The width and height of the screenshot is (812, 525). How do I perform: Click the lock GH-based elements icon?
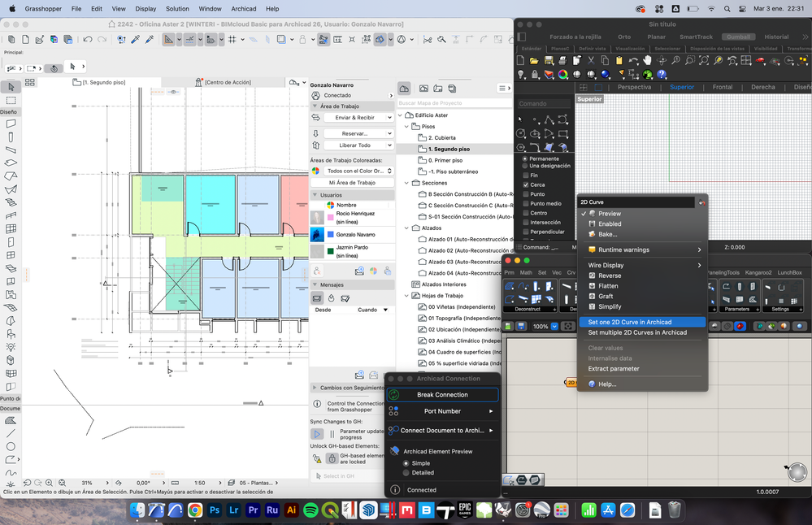[x=332, y=458]
